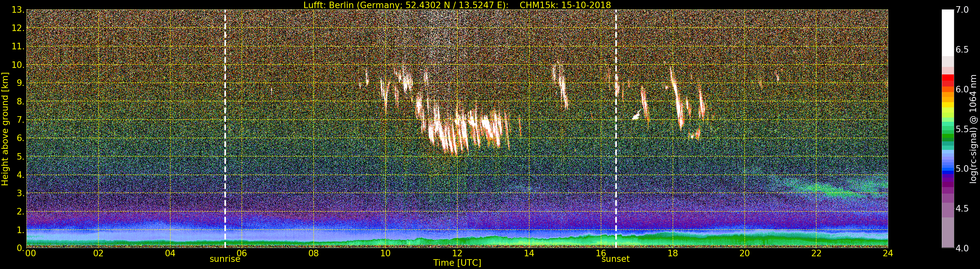
Task: Click the sunrise label below the time axis
Action: (225, 259)
